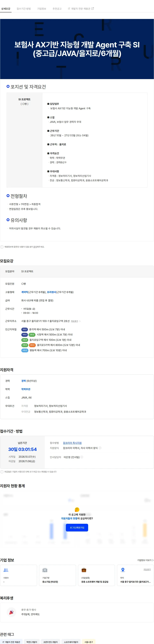Click party popper icon in 복리후생

(12, 612)
